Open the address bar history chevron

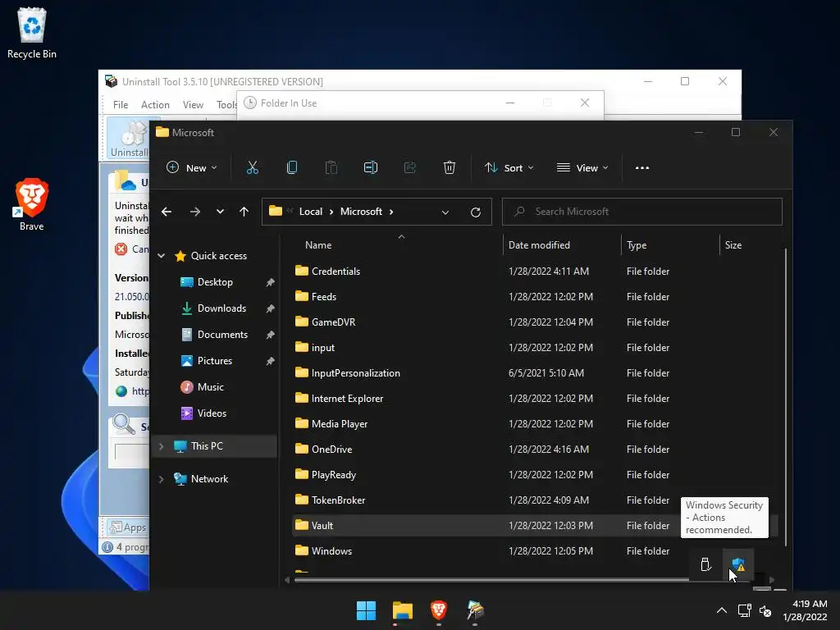click(x=445, y=212)
